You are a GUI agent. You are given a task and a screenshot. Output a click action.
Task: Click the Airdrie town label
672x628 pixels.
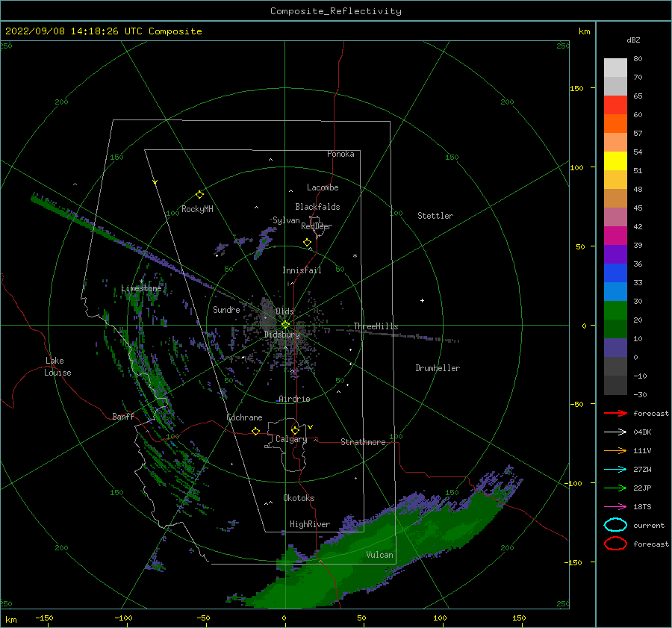(x=294, y=399)
